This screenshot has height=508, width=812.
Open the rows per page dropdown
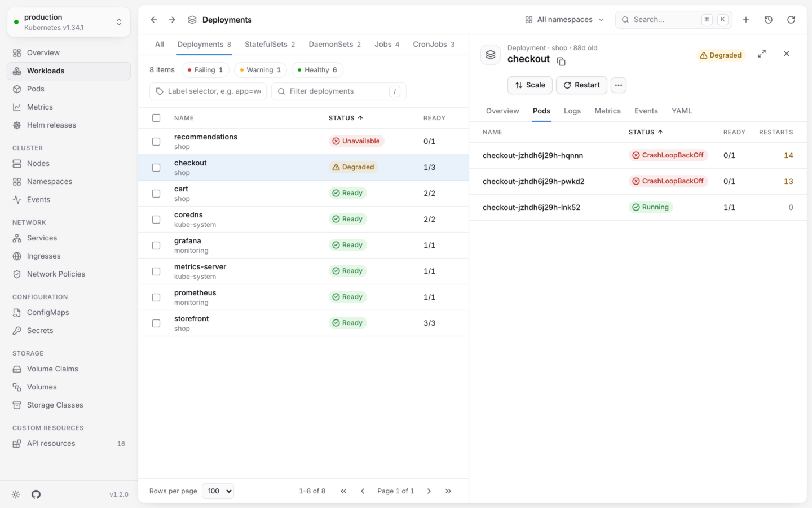click(x=218, y=491)
